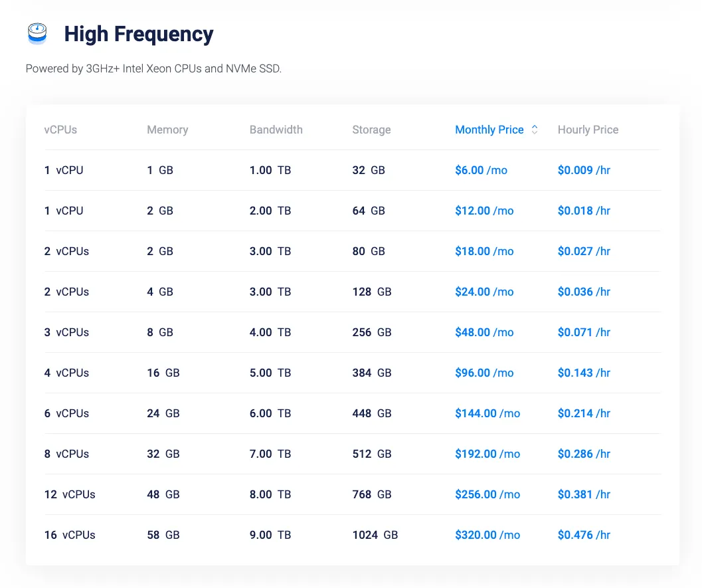Click the $0.027 /hr hourly price
Screen dimensions: 702x588
pyautogui.click(x=584, y=251)
